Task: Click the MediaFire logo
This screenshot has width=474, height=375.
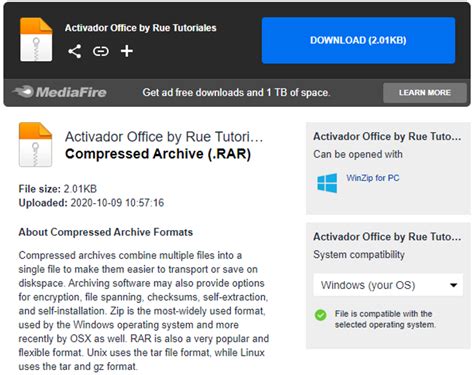Action: (60, 92)
